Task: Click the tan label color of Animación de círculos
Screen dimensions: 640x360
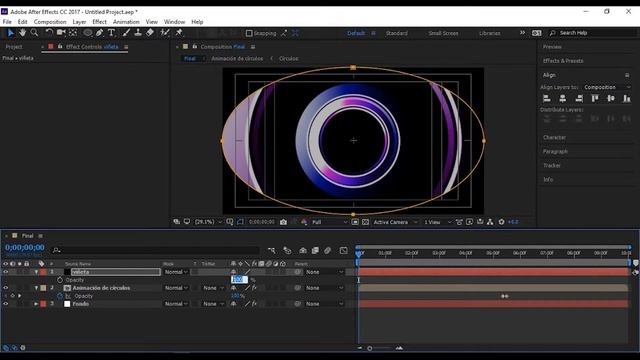Action: coord(43,288)
